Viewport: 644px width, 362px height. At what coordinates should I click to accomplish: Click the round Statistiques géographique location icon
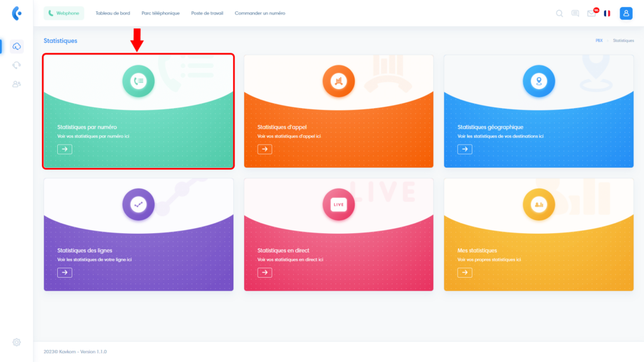pos(538,81)
